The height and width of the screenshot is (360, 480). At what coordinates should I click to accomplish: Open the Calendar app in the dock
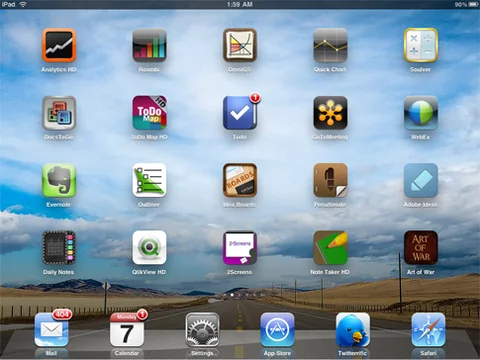point(127,330)
